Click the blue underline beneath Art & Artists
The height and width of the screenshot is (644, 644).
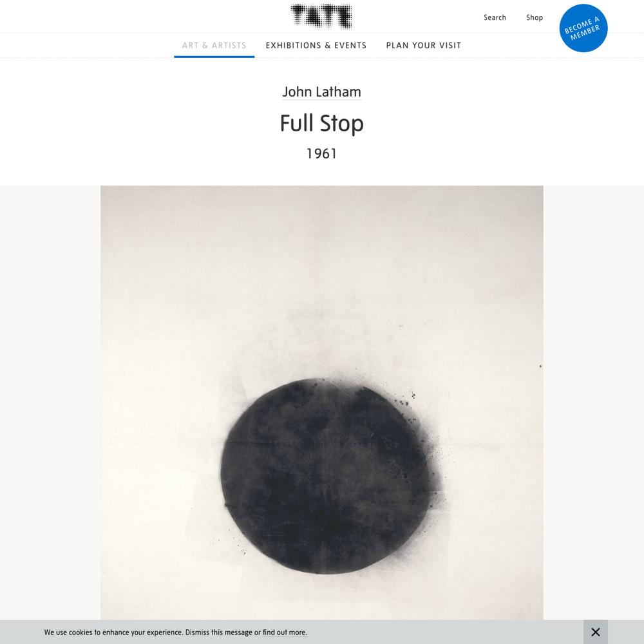pos(214,57)
